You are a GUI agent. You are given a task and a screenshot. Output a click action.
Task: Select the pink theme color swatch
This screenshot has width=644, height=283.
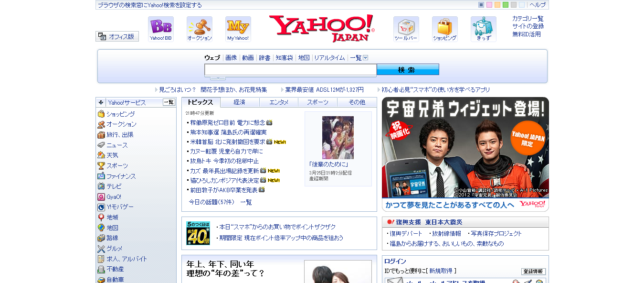489,5
